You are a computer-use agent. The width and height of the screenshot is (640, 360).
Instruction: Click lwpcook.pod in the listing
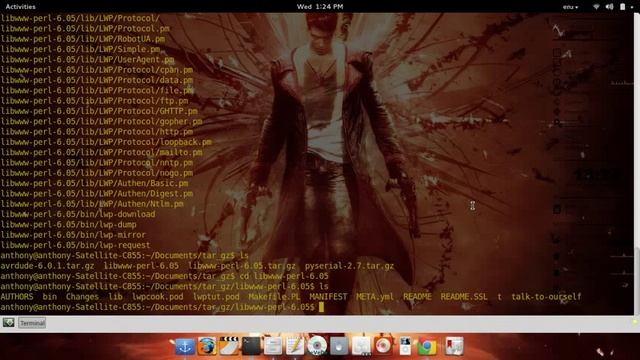(157, 297)
